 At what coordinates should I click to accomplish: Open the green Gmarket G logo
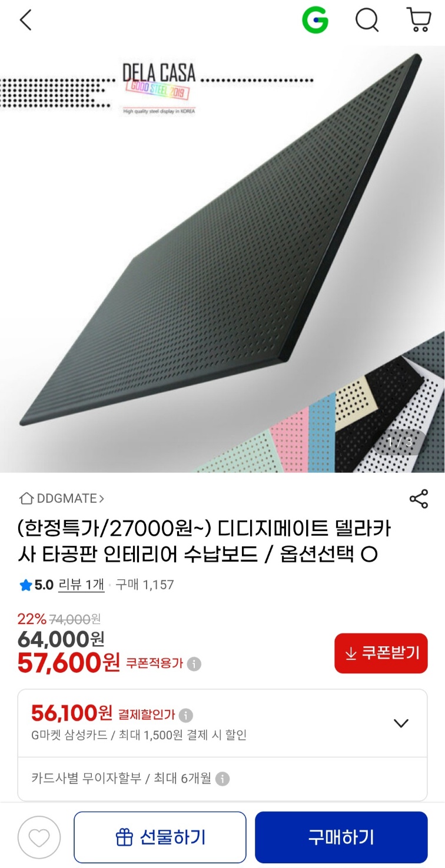315,21
